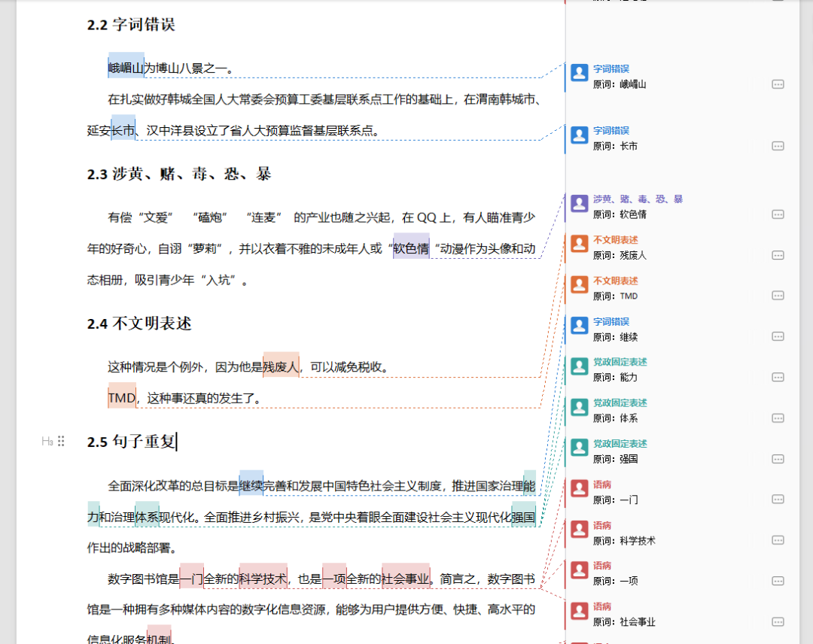
Task: Open more options for the 长市 comment
Action: (x=778, y=146)
